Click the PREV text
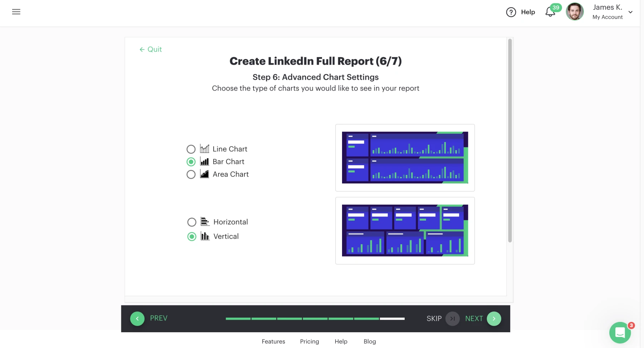The width and height of the screenshot is (644, 348). coord(159,318)
